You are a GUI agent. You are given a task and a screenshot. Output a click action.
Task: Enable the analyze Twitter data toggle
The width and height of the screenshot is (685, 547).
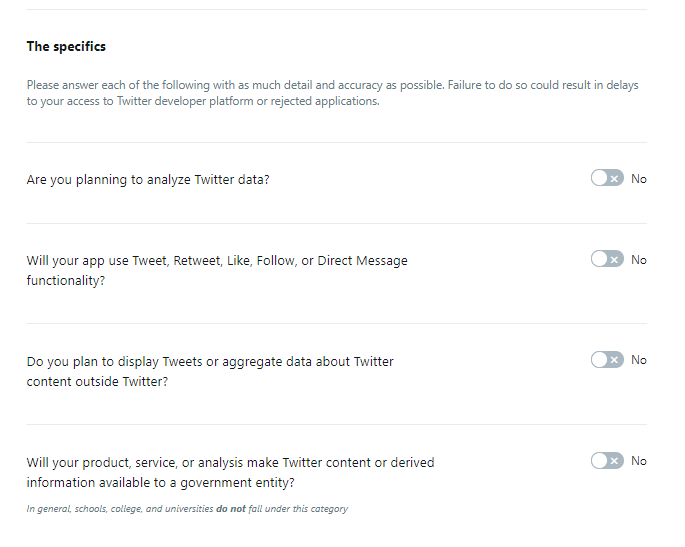tap(606, 178)
